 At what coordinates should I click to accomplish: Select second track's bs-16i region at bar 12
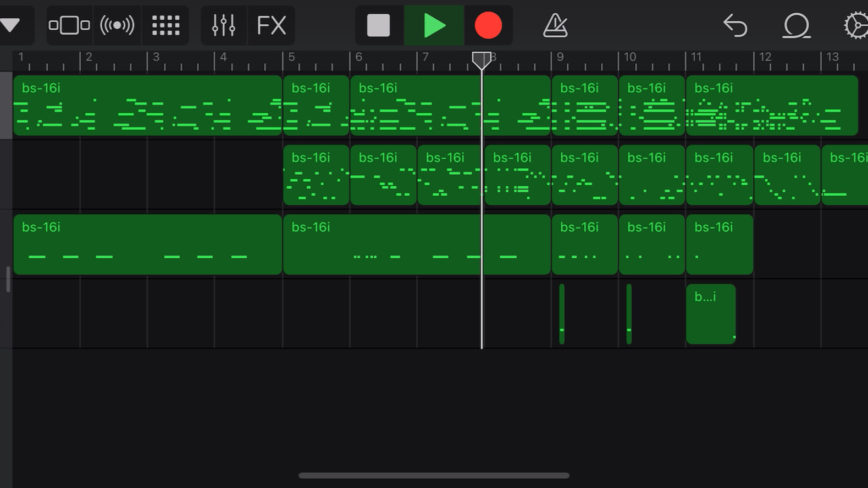tap(787, 175)
